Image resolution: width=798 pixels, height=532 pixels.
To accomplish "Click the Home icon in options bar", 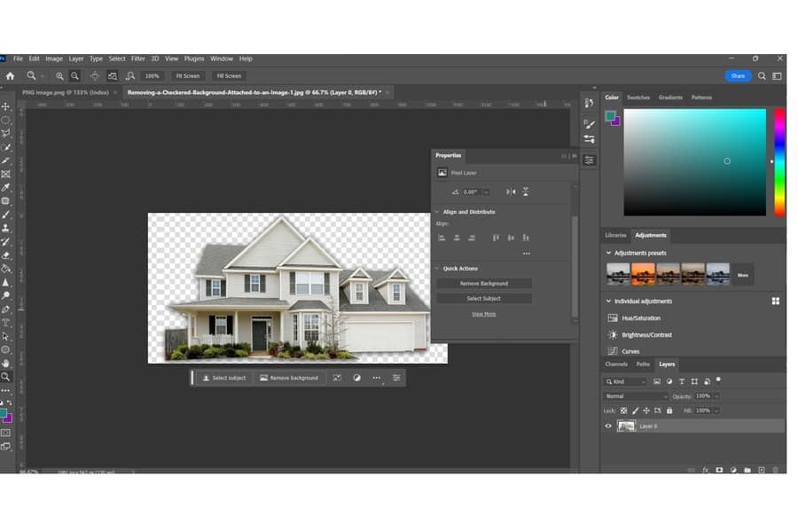I will coord(10,76).
